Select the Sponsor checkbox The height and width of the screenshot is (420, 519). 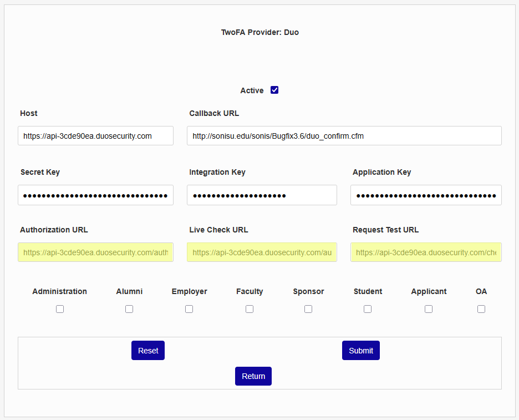(x=308, y=309)
